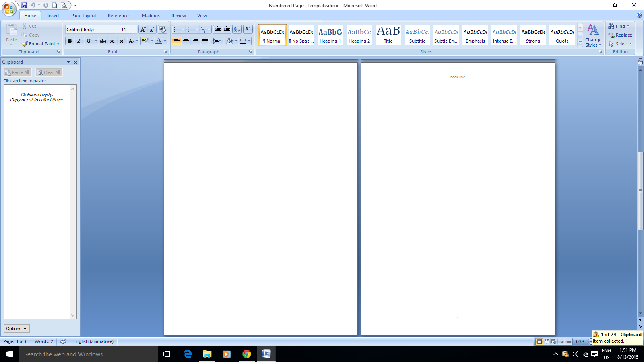Switch to the Page Layout tab
This screenshot has height=362, width=644.
pos(84,16)
